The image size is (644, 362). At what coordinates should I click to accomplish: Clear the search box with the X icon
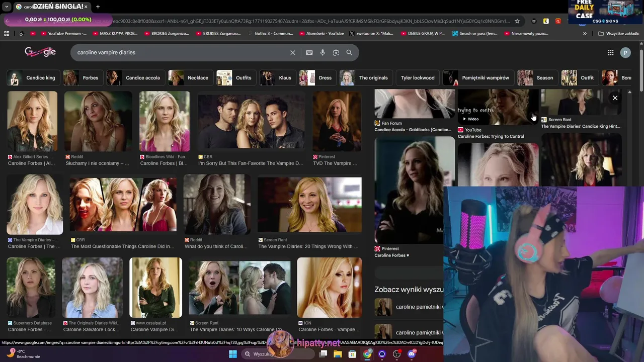(292, 52)
